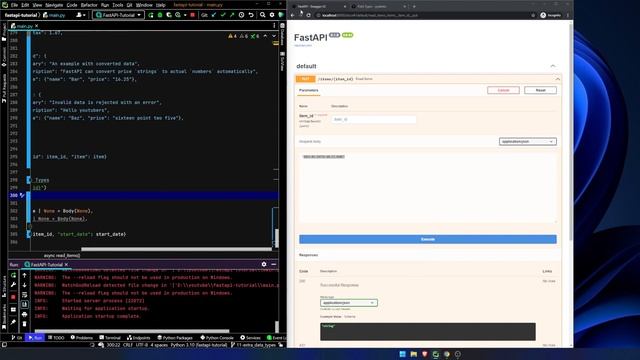Click the browser reload button

click(x=309, y=15)
